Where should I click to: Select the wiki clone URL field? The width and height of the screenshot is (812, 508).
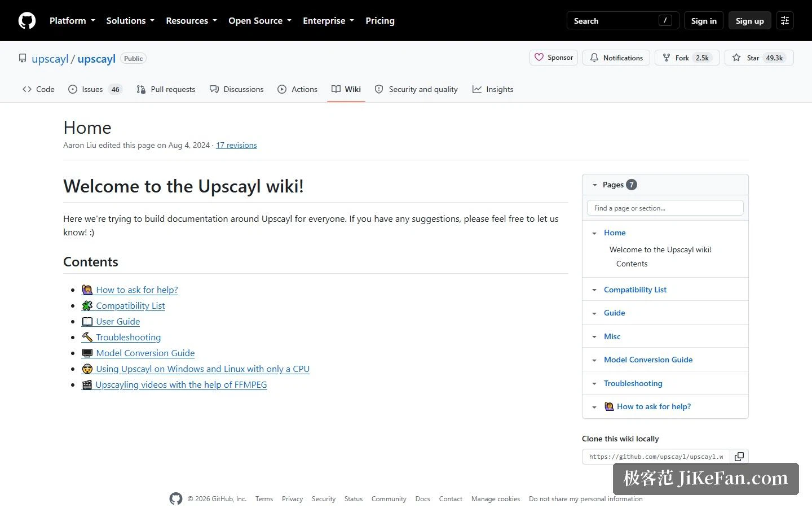[656, 457]
